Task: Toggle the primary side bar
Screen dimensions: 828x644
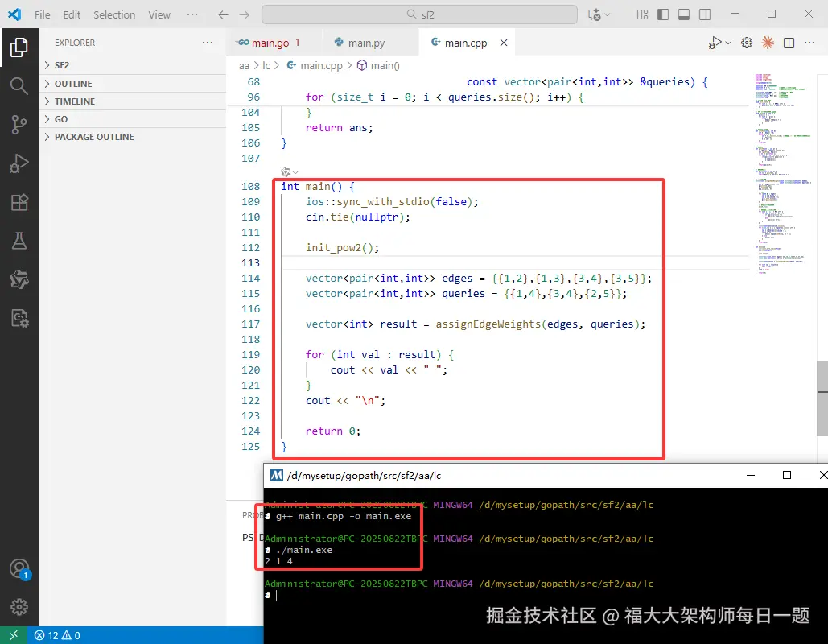Action: click(x=663, y=14)
